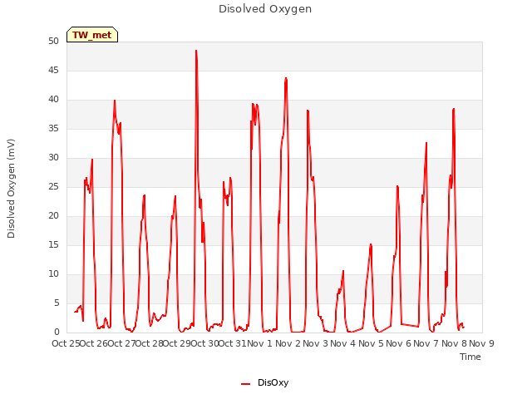The height and width of the screenshot is (399, 532).
Task: Click the 45 y-axis tick label
Action: click(x=53, y=71)
